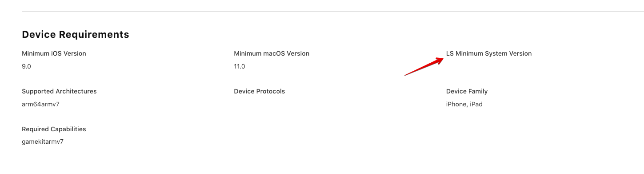Select the Minimum macOS Version label
Screen dimensions: 644x174
(x=272, y=53)
